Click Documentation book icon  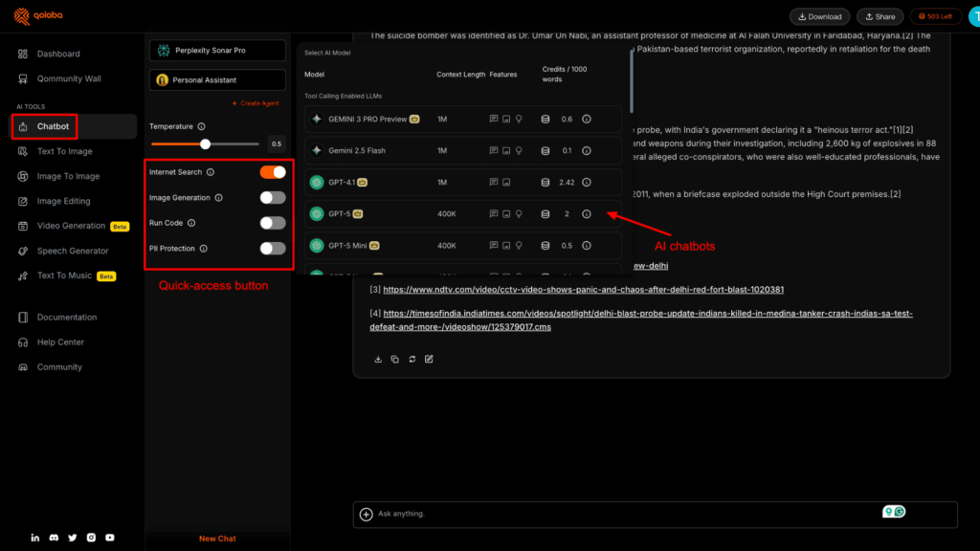click(23, 318)
